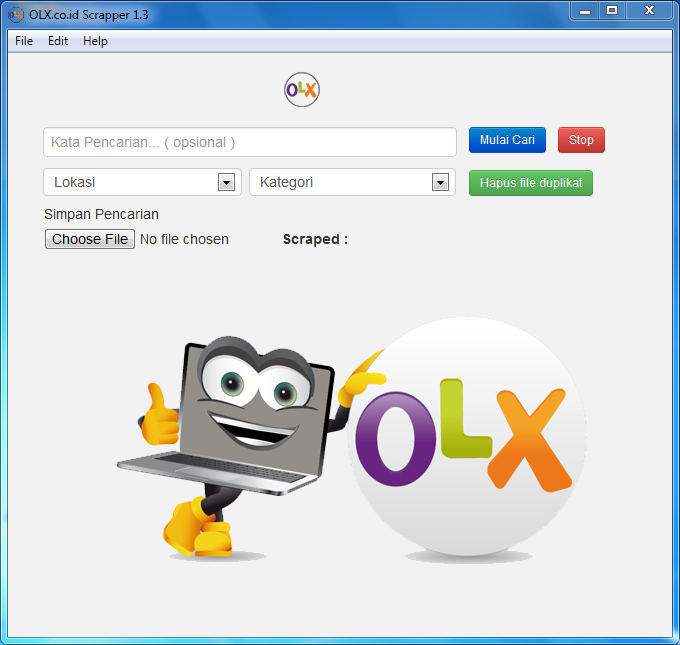Click the OLX app icon in title bar
The height and width of the screenshot is (645, 680).
coord(16,15)
